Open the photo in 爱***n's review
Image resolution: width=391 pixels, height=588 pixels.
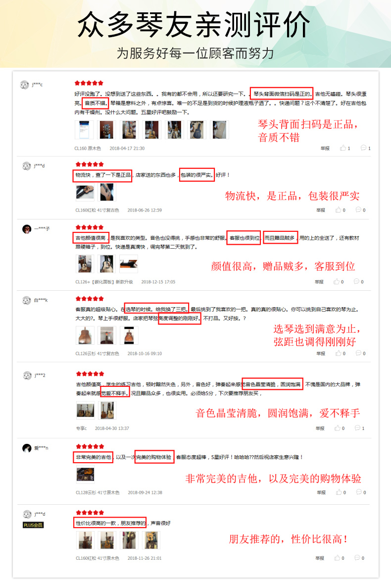pyautogui.click(x=86, y=475)
